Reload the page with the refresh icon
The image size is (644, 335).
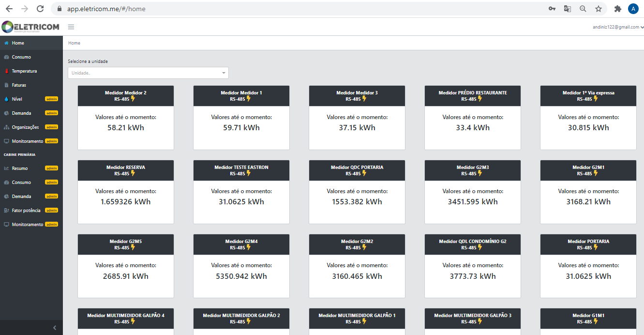40,9
